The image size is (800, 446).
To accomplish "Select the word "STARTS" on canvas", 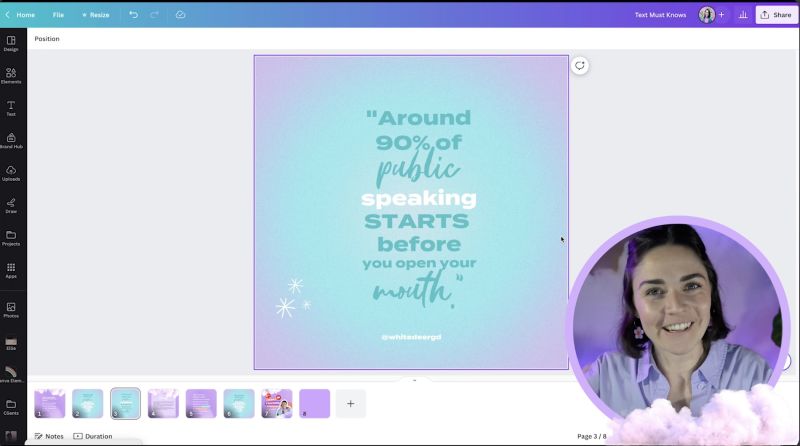I will (416, 221).
